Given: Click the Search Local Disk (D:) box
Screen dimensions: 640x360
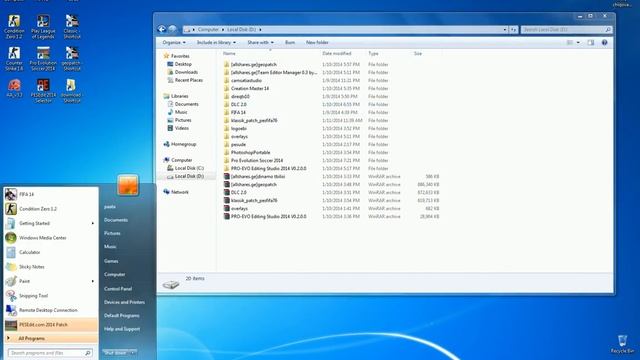Looking at the screenshot, I should click(566, 29).
